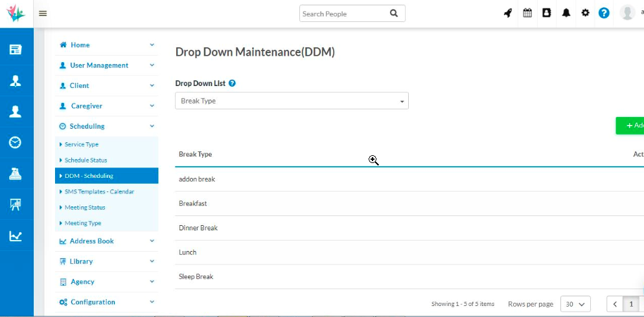644x317 pixels.
Task: Go to previous page arrow
Action: [x=615, y=304]
